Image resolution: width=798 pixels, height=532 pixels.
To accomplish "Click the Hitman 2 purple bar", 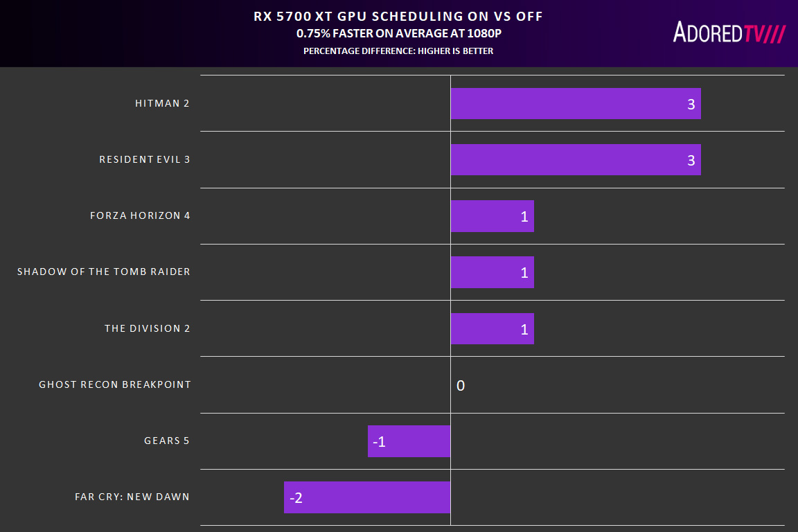I will pos(576,104).
